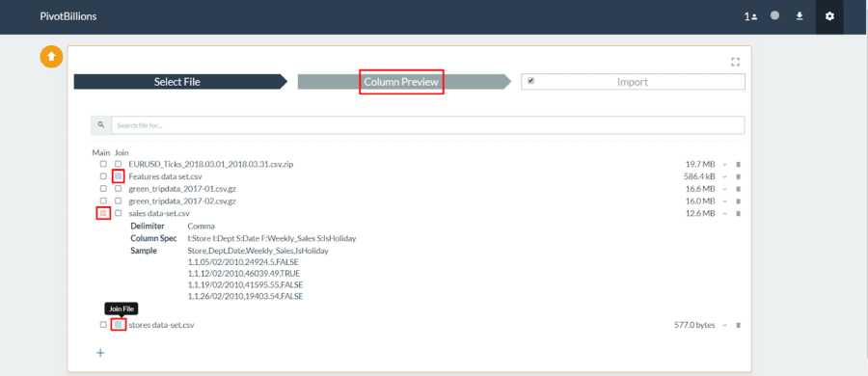
Task: Expand details for green_tripdata_2017-01.csv.gz
Action: 724,189
